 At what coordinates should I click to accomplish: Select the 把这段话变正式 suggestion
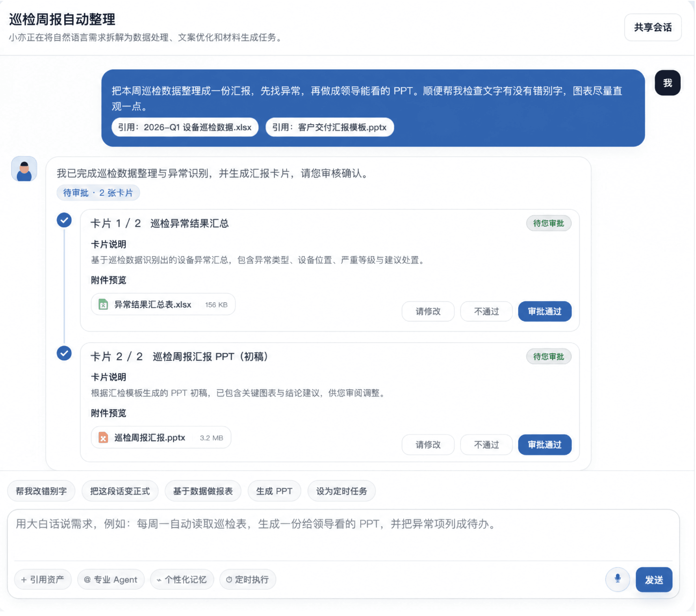tap(120, 491)
